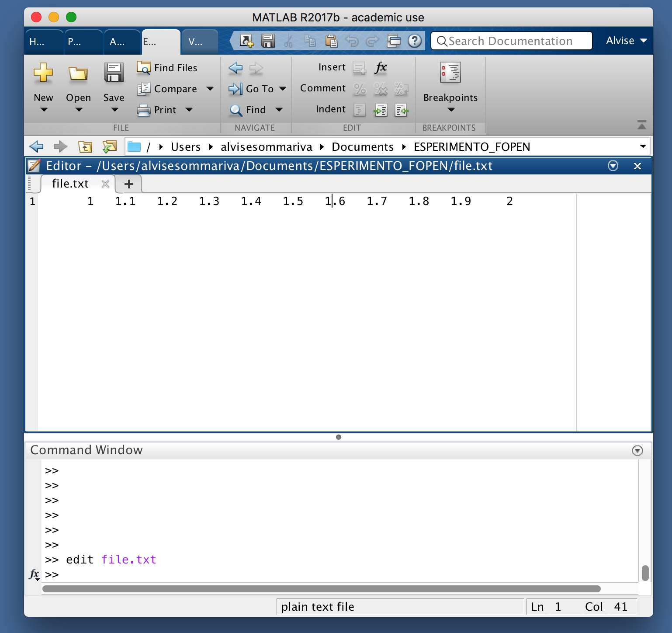Click the Comment percent icon
Image resolution: width=672 pixels, height=633 pixels.
coord(360,89)
